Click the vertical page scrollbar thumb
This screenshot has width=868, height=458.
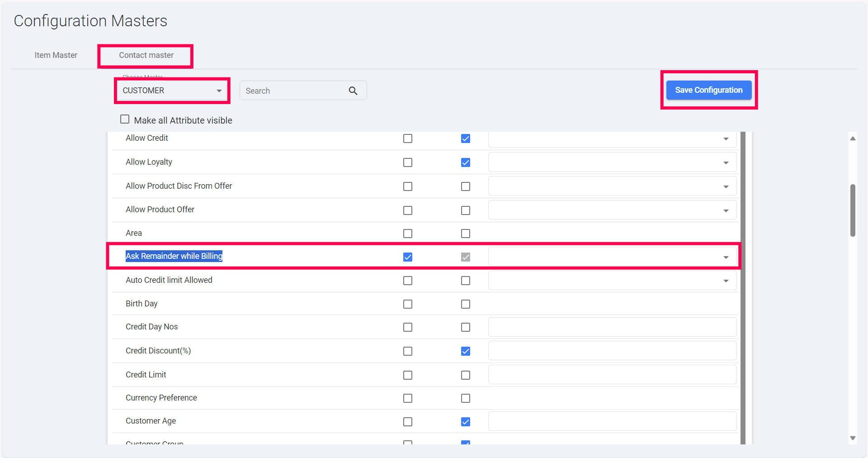tap(853, 210)
